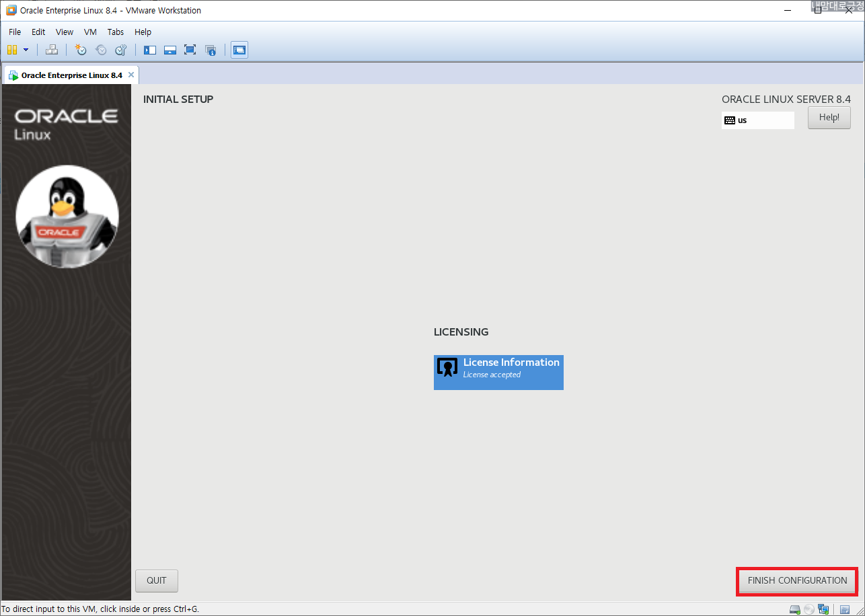The height and width of the screenshot is (616, 865).
Task: Click the ORACLE LINUX SERVER 8.4 text
Action: click(x=786, y=100)
